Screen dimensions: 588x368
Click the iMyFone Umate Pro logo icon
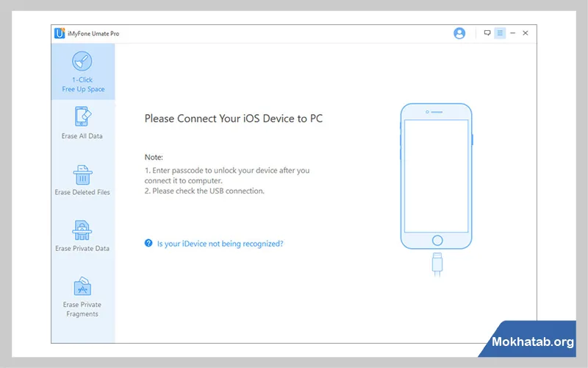tap(59, 33)
